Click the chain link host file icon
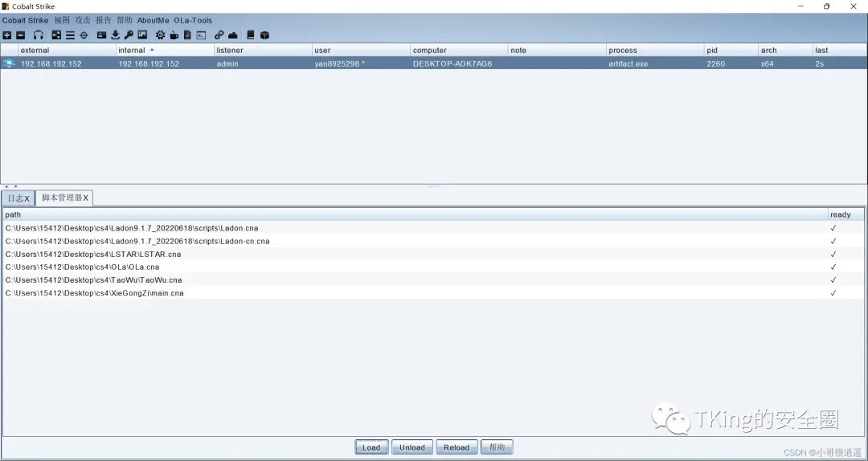 (x=219, y=35)
